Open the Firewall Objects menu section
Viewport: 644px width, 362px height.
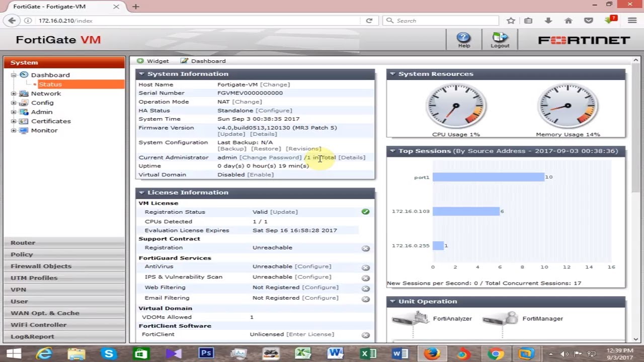[x=64, y=266]
